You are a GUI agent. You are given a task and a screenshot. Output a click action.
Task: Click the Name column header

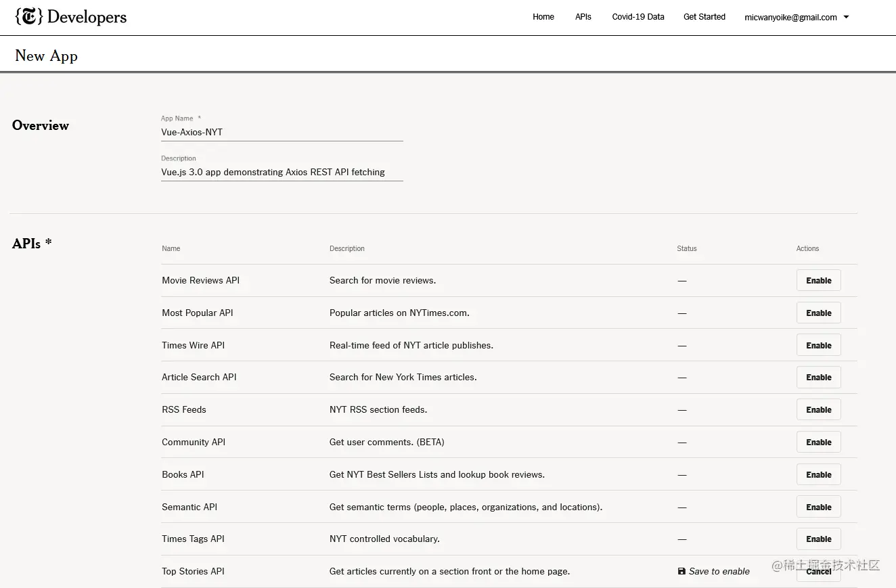(x=171, y=248)
